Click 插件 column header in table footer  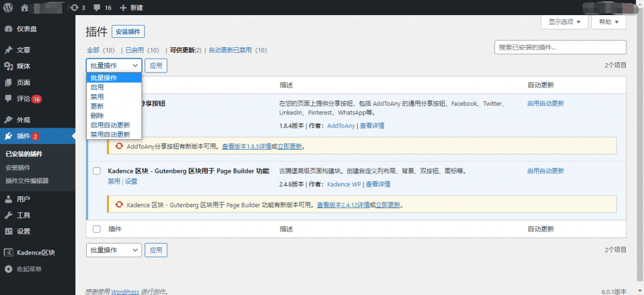point(114,229)
